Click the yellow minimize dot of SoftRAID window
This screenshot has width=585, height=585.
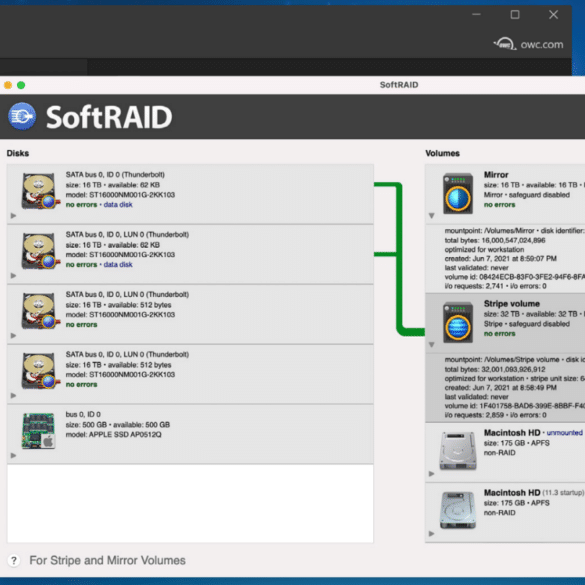[x=7, y=85]
